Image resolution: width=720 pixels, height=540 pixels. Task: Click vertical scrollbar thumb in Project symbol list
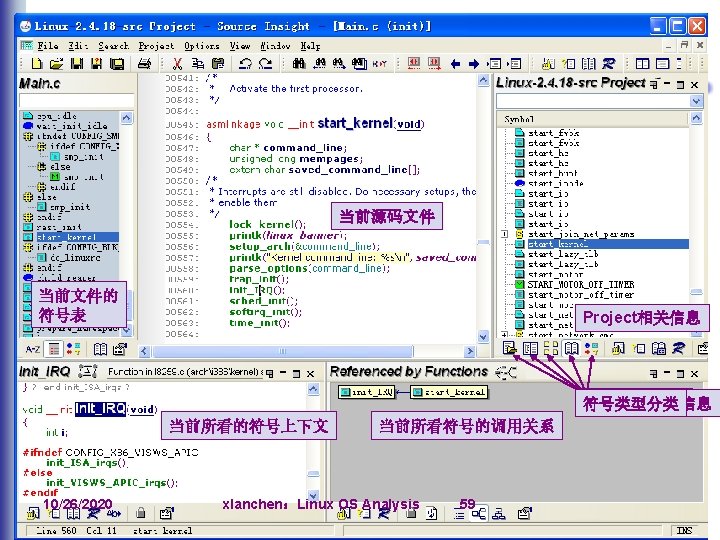click(696, 292)
